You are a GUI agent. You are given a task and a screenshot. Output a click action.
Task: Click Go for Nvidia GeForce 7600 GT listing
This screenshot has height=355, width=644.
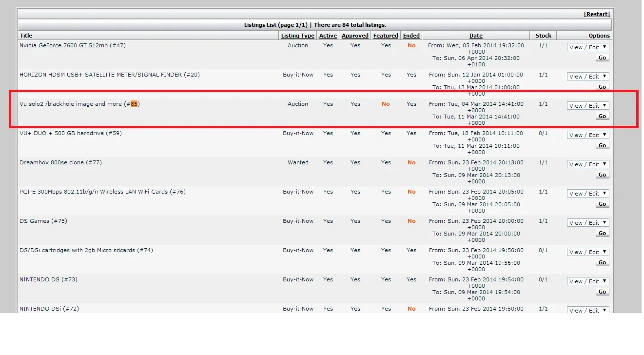point(602,58)
